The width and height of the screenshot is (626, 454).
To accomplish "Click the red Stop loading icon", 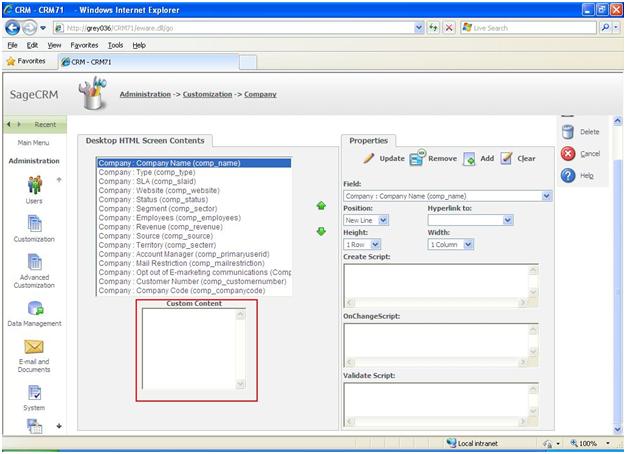I will [x=449, y=28].
